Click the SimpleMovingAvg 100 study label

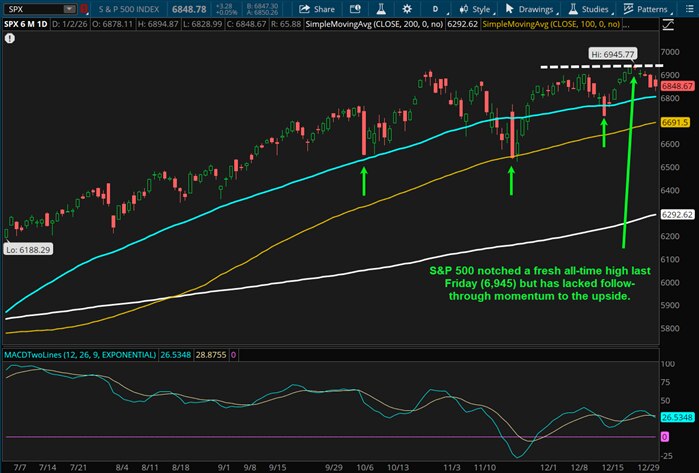pyautogui.click(x=551, y=24)
